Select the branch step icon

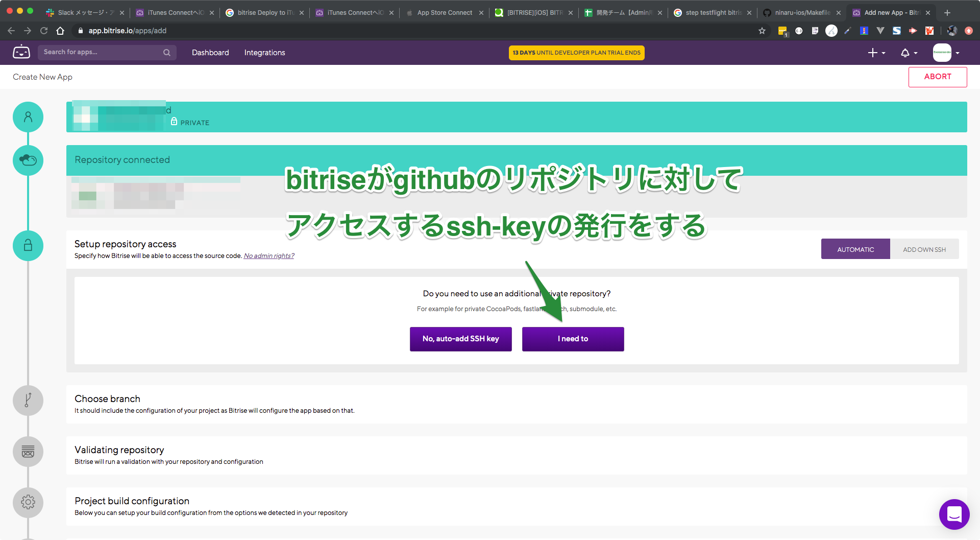point(28,400)
